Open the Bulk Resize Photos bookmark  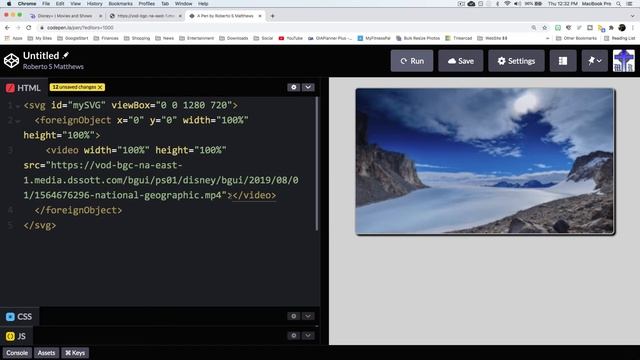[418, 38]
